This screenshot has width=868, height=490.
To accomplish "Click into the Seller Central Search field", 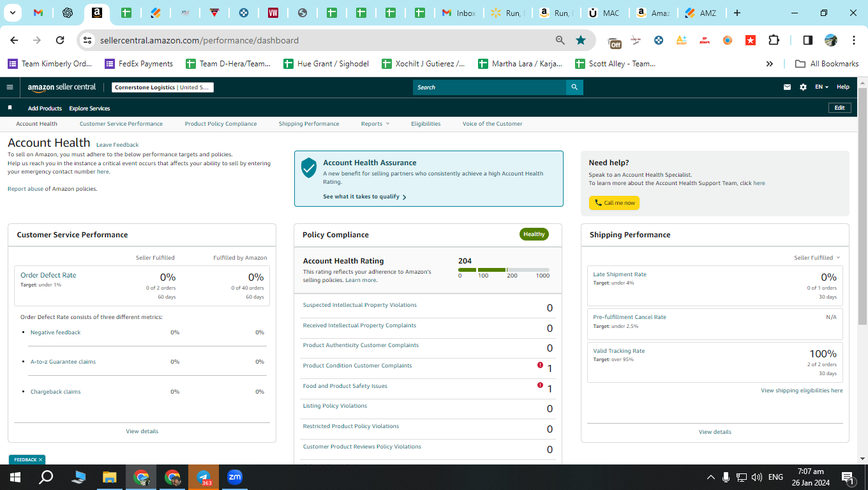I will [490, 87].
